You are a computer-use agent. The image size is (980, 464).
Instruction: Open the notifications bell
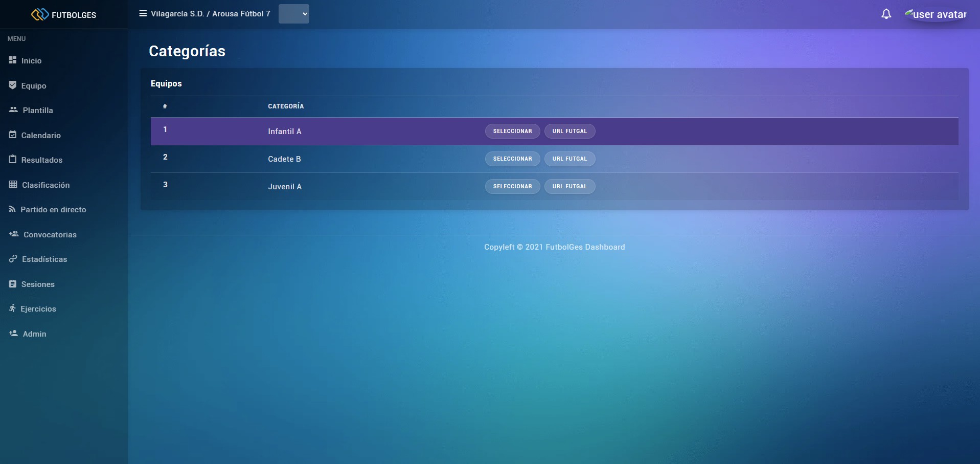tap(886, 14)
